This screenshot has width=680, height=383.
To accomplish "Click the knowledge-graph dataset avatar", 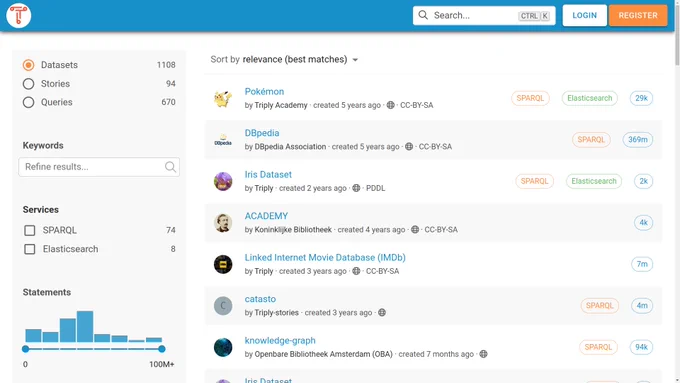I will click(223, 347).
